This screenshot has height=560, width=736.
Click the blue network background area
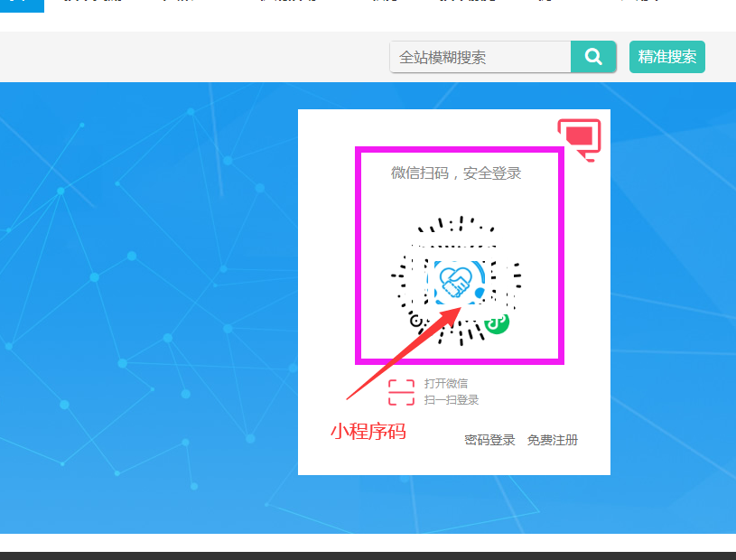point(141,305)
